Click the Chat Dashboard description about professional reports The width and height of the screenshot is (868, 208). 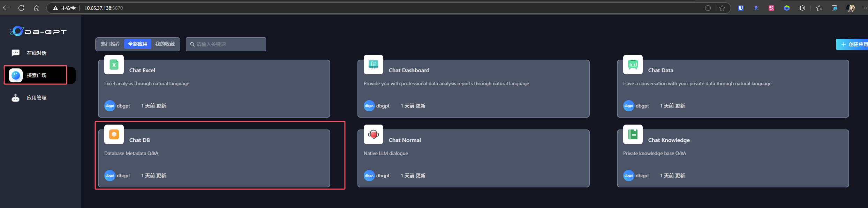[446, 83]
